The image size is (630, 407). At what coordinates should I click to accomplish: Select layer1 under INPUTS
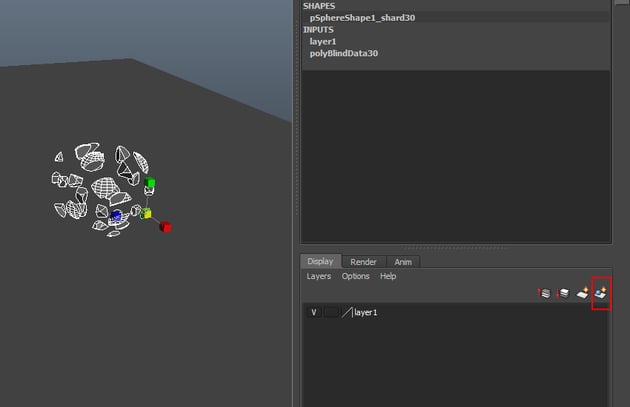[x=323, y=41]
